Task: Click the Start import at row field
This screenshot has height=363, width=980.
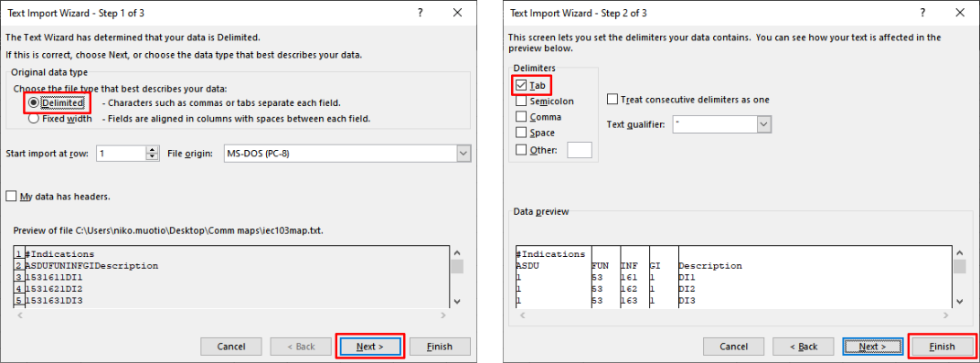Action: click(122, 153)
